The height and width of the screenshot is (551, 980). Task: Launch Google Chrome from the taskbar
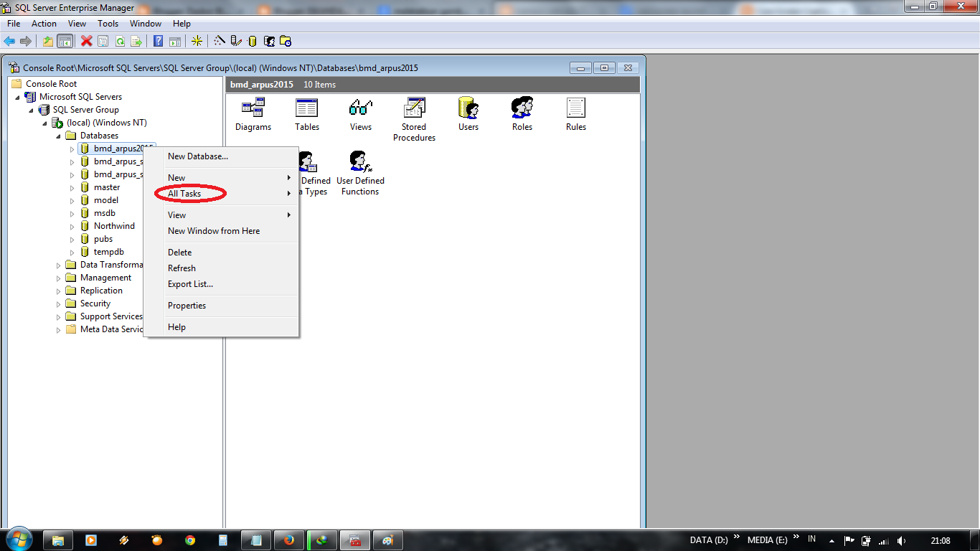click(189, 540)
